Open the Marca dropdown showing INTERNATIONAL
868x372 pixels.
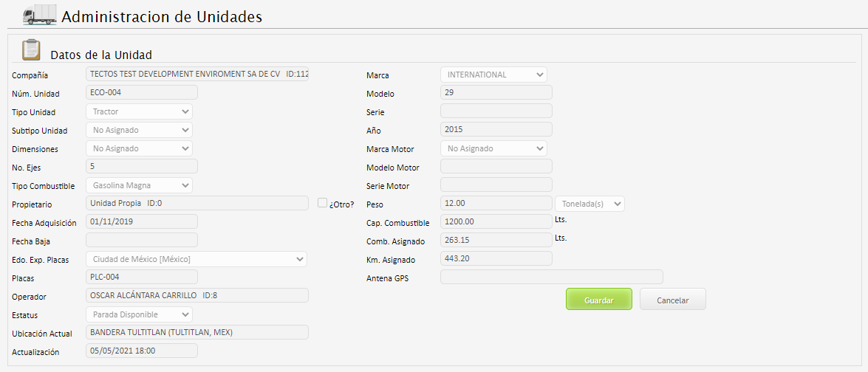(x=493, y=75)
